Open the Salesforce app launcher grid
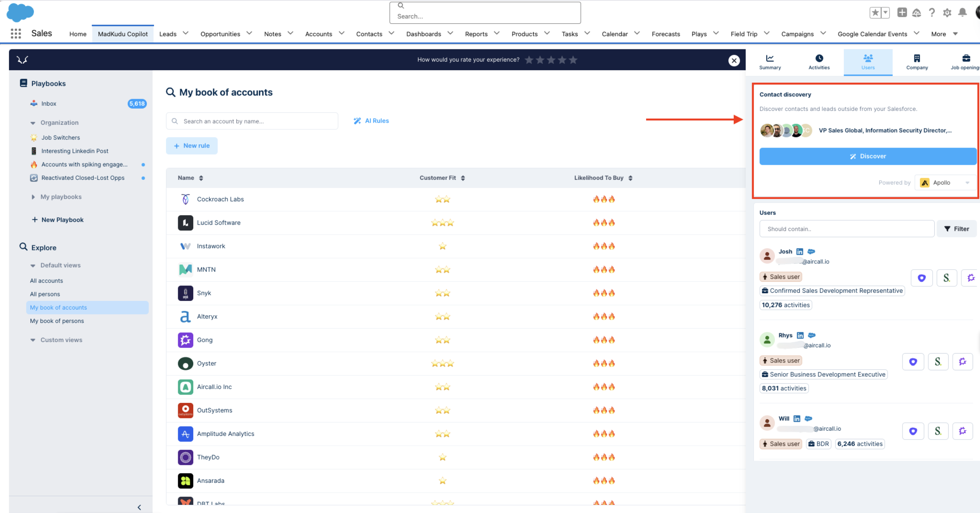The height and width of the screenshot is (513, 980). (15, 34)
